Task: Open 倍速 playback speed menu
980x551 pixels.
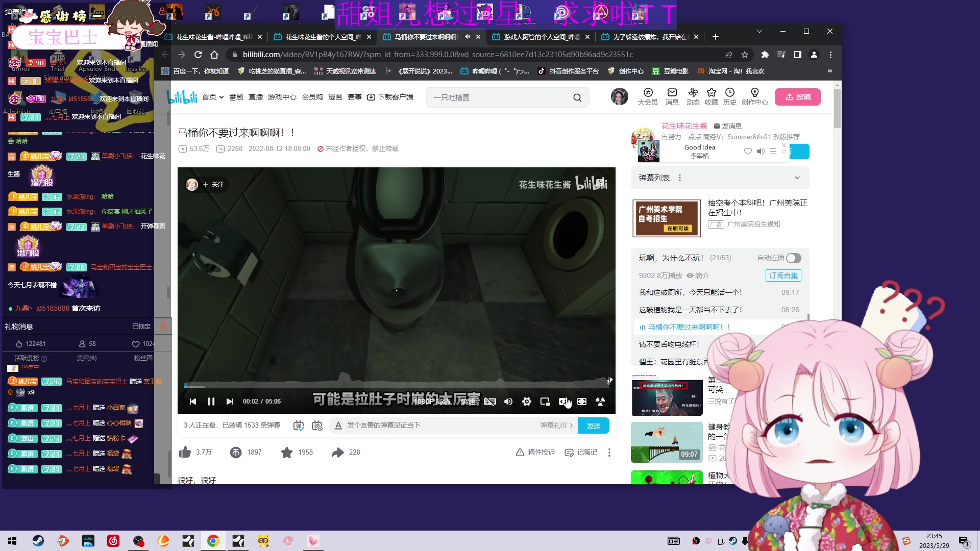Action: (x=468, y=402)
